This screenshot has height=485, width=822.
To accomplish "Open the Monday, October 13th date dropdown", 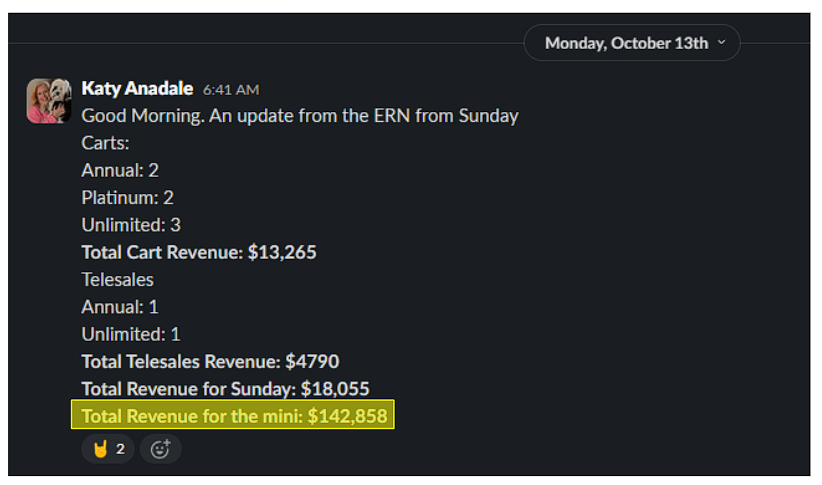I will click(x=626, y=43).
